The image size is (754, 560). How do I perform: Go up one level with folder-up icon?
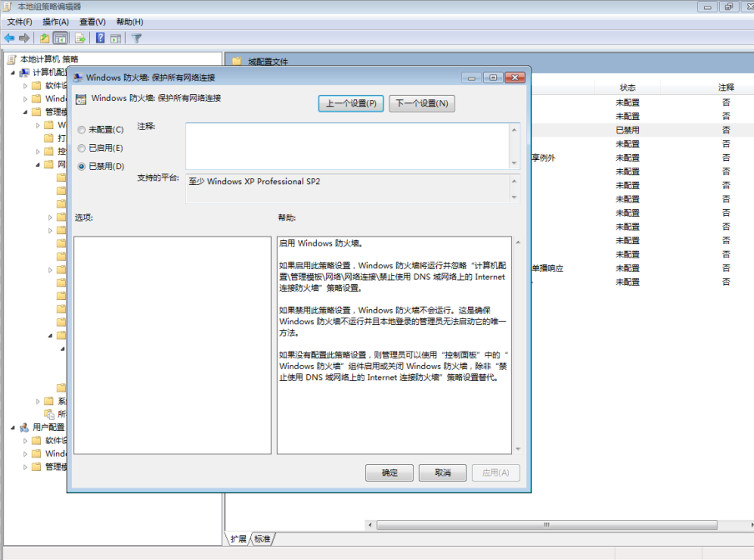click(45, 38)
